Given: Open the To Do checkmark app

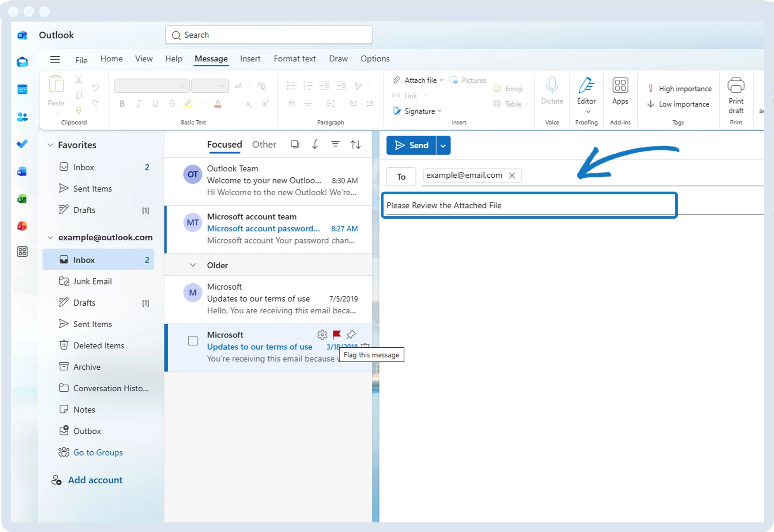Looking at the screenshot, I should click(22, 144).
